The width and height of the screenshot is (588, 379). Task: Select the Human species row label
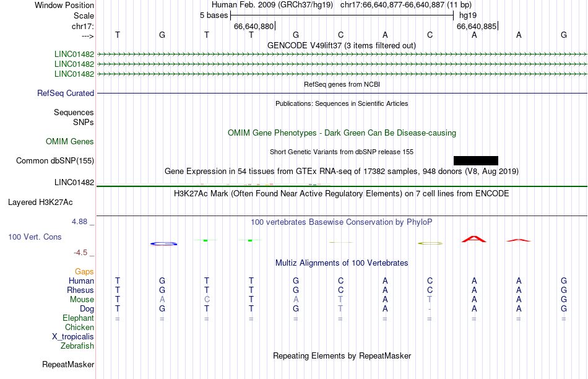(81, 281)
